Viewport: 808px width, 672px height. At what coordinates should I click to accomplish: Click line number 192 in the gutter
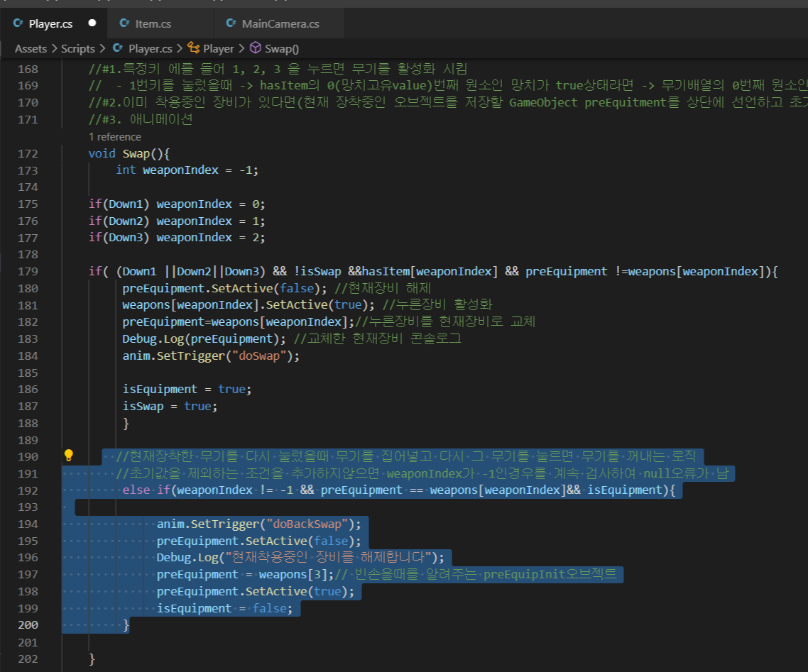click(28, 491)
